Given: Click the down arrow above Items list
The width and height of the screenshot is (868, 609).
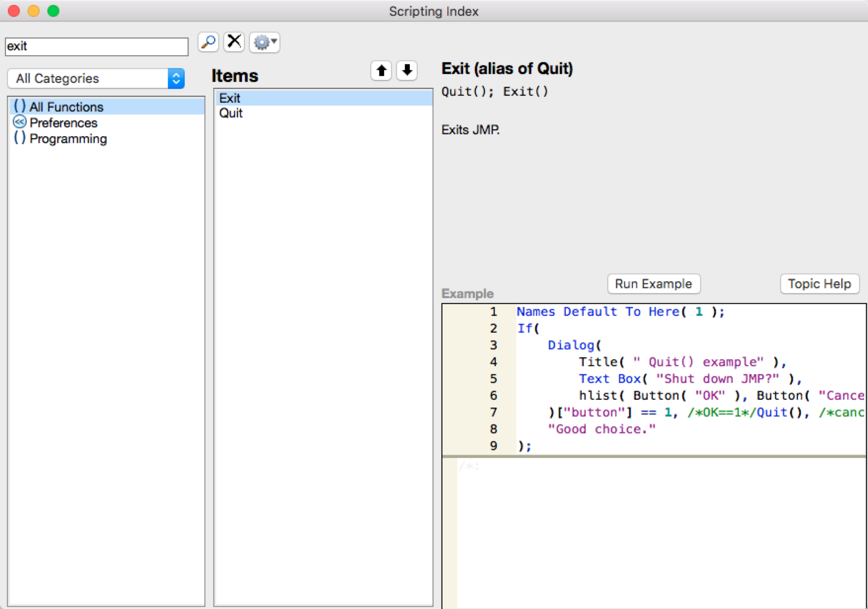Looking at the screenshot, I should (x=407, y=71).
